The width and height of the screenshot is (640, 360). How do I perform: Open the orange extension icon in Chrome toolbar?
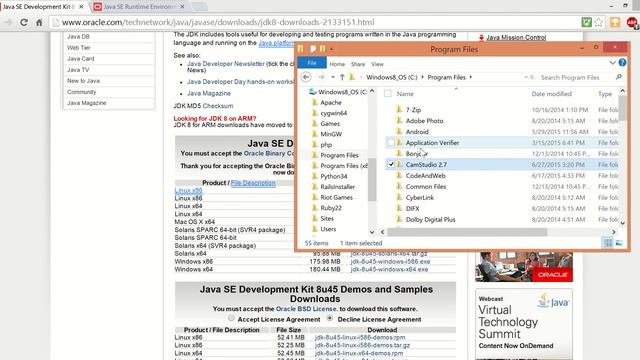[x=615, y=22]
